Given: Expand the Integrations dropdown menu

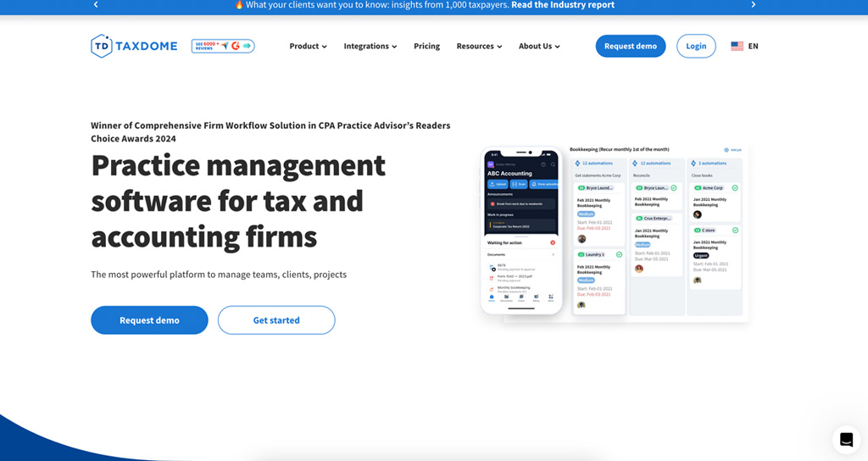Looking at the screenshot, I should [x=370, y=46].
